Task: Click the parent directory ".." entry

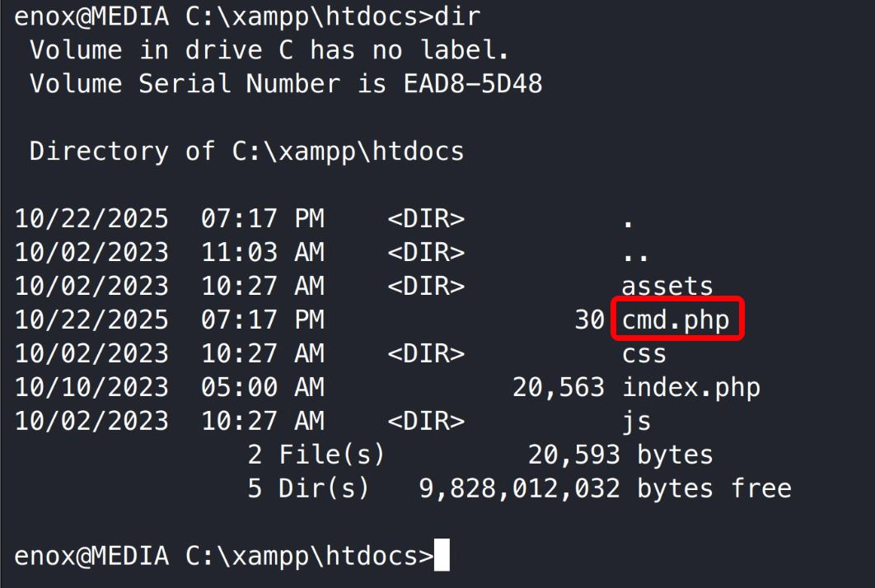Action: pyautogui.click(x=636, y=252)
